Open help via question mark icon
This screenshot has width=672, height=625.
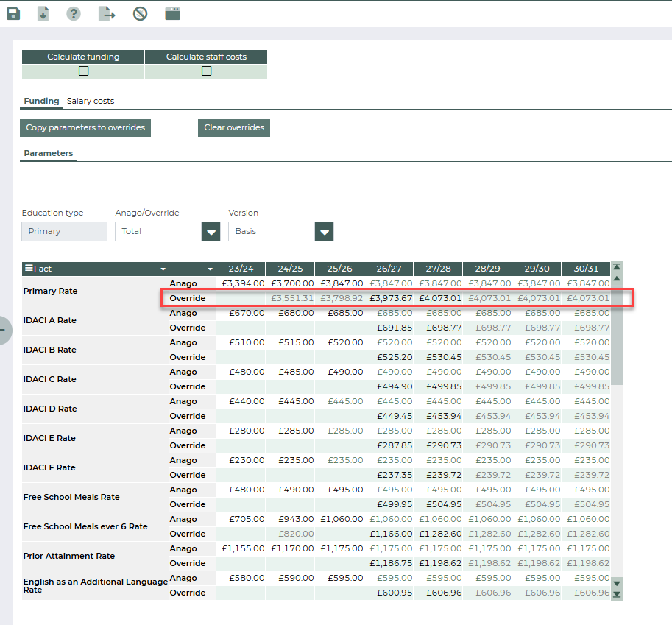(x=74, y=13)
